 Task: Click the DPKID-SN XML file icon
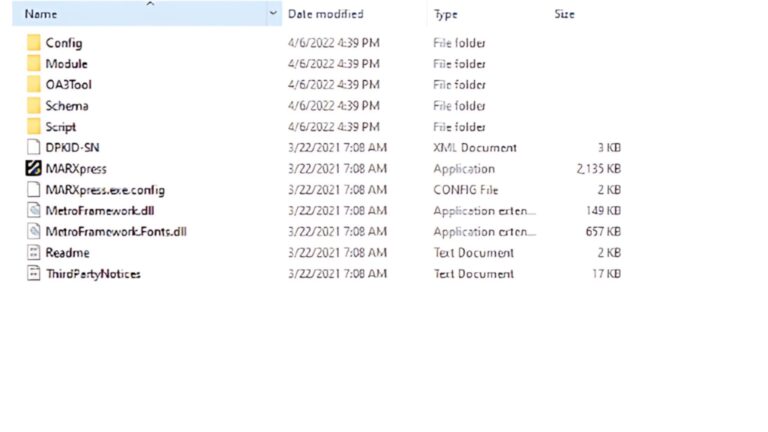(x=33, y=148)
